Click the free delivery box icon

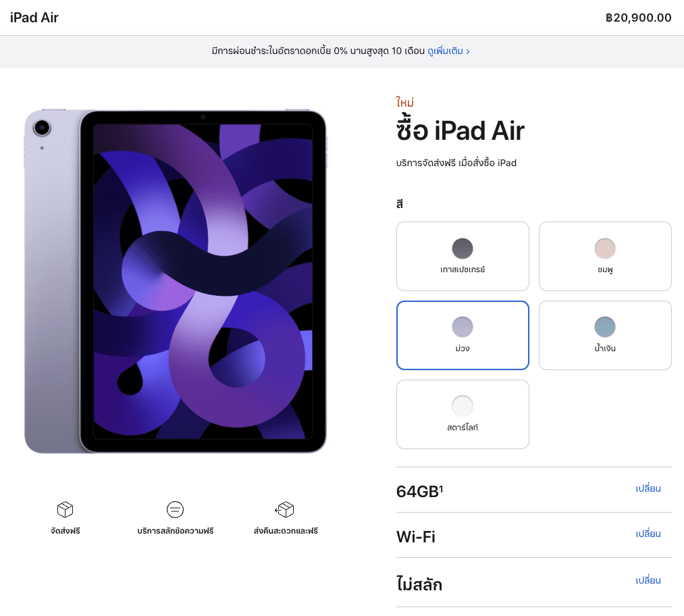click(65, 509)
